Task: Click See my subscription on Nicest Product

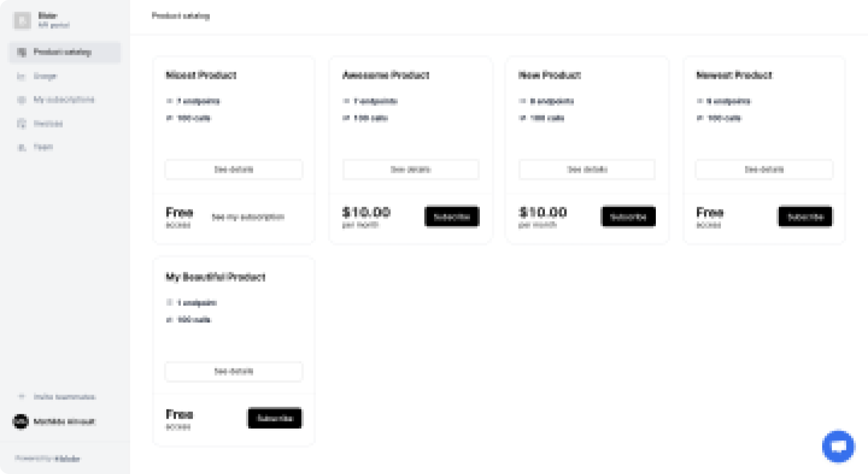Action: (x=248, y=217)
